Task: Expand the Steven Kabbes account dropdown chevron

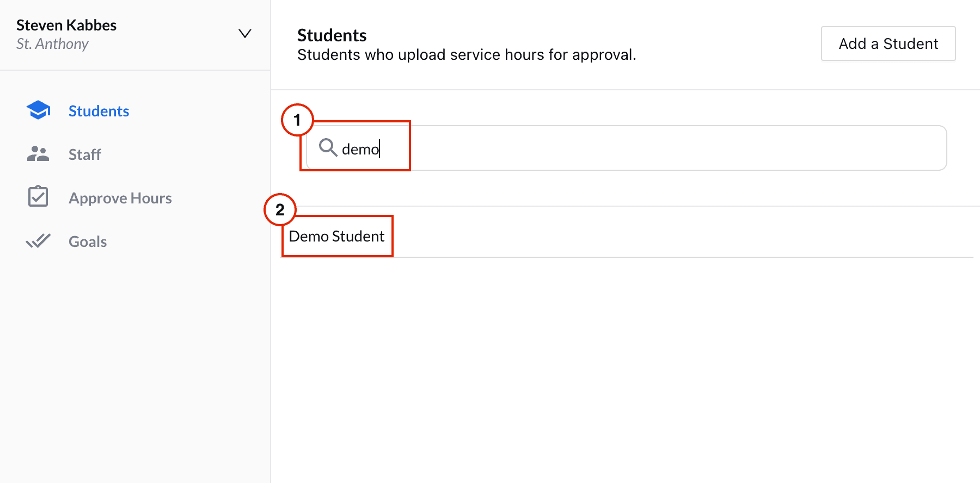Action: point(245,34)
